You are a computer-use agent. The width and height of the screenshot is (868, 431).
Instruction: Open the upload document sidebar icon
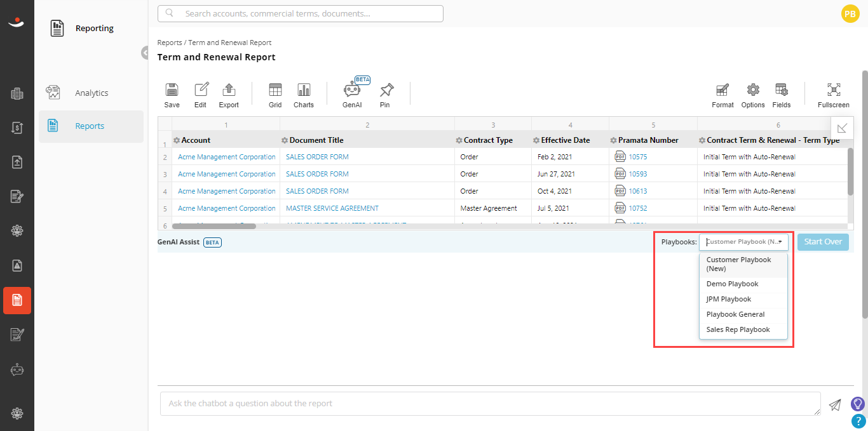pos(17,162)
